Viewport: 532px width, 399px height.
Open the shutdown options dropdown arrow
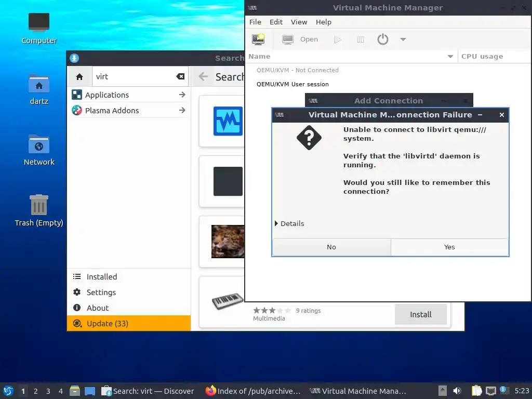[x=403, y=39]
